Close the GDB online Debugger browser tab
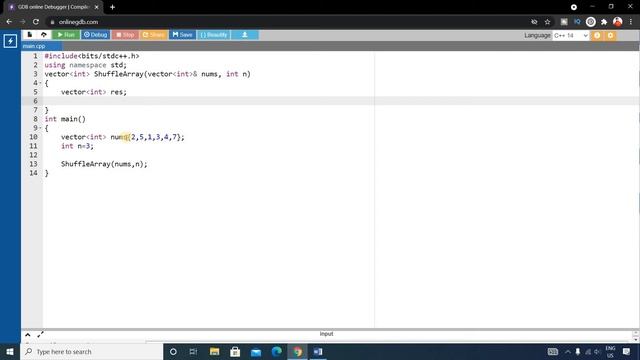The width and height of the screenshot is (640, 360). point(96,7)
